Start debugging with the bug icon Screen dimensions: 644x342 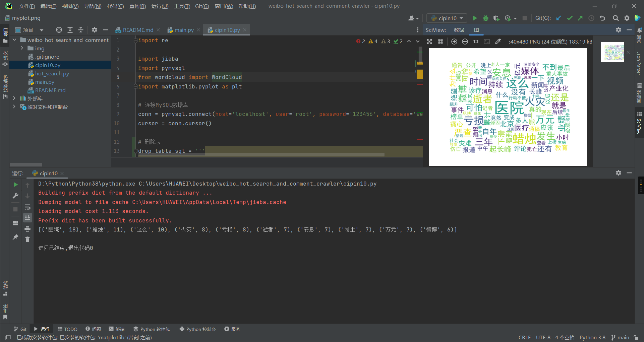[485, 18]
